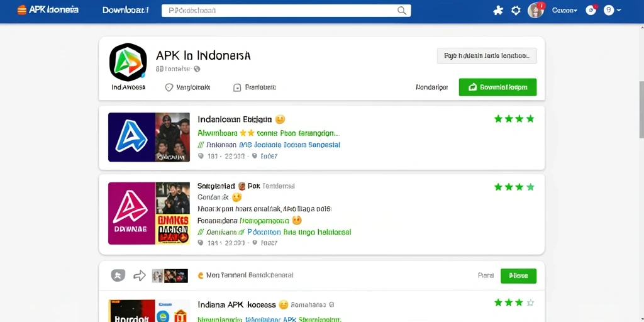The height and width of the screenshot is (322, 644).
Task: Click the gray profile icon in the share row
Action: (118, 275)
